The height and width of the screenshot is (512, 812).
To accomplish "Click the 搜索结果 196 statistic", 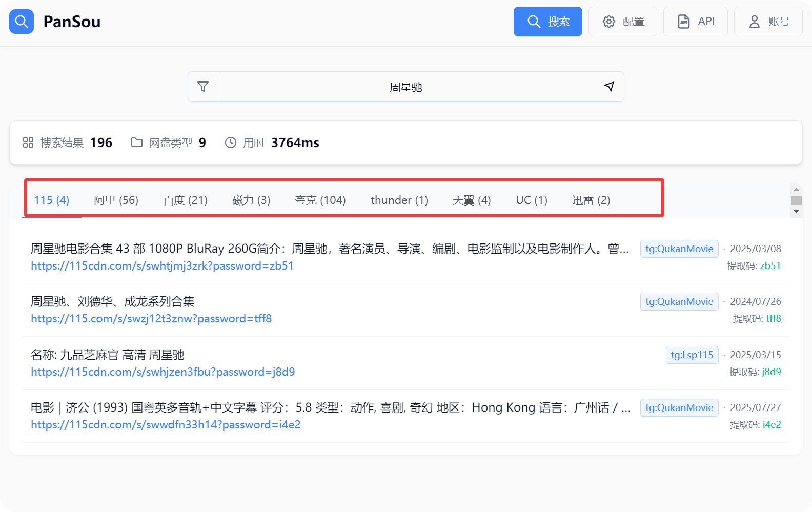I will pos(68,142).
